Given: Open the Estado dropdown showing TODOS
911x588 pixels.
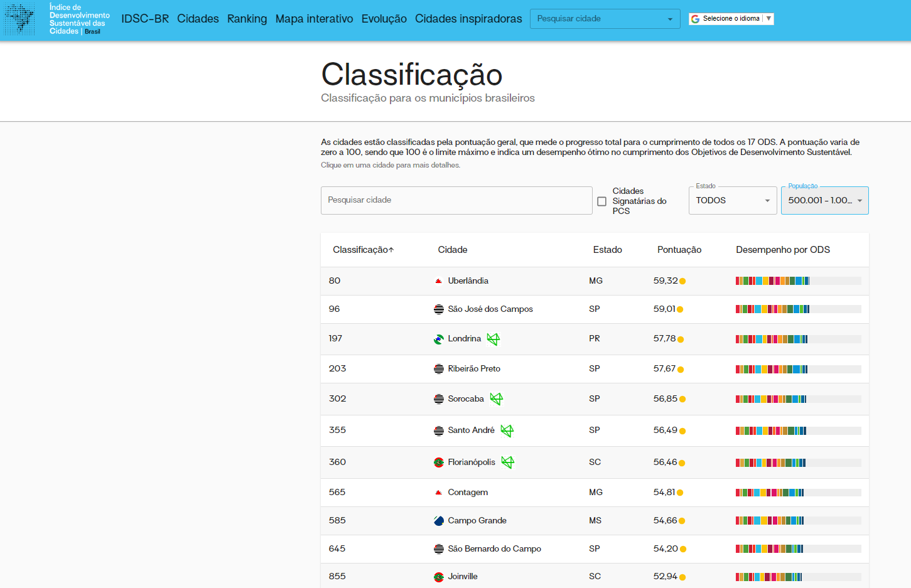Looking at the screenshot, I should click(x=732, y=201).
